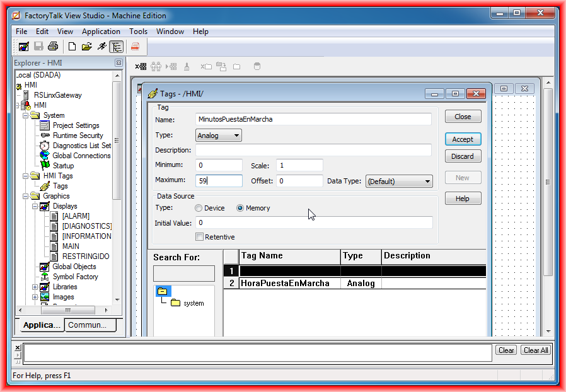
Task: Open the Application menu
Action: (101, 32)
